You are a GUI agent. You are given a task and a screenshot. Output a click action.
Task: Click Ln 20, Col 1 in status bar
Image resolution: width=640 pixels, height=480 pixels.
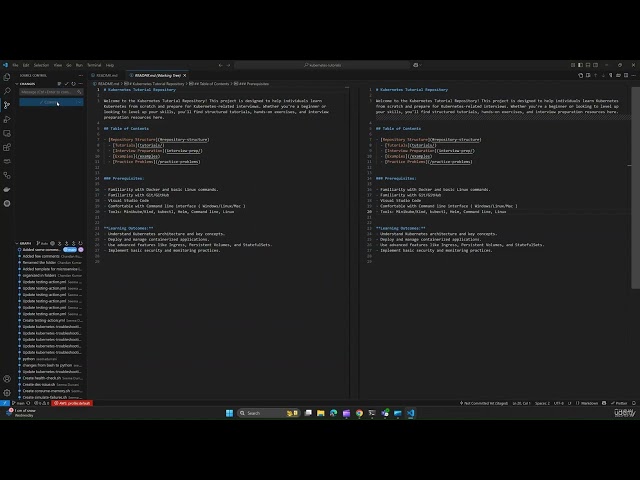coord(521,403)
